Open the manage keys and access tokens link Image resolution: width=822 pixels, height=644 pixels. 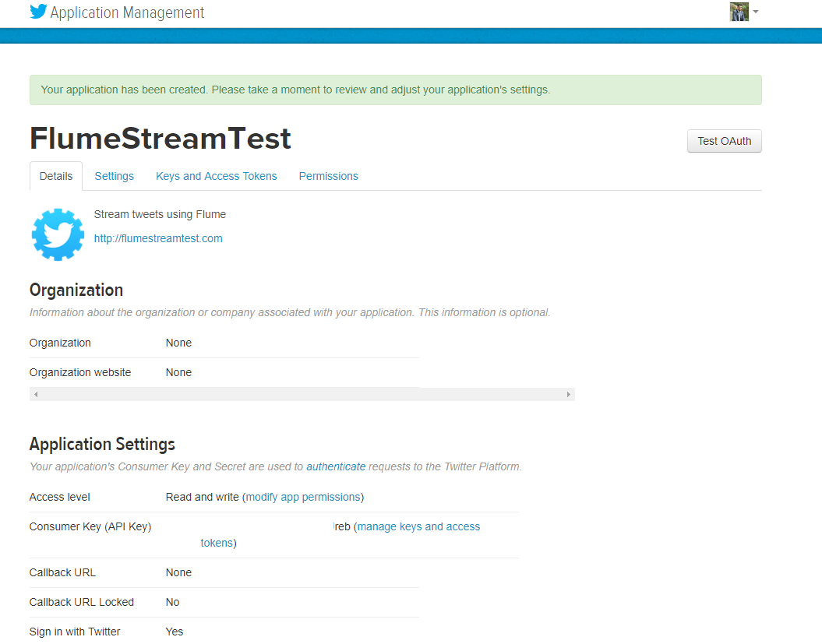point(418,526)
